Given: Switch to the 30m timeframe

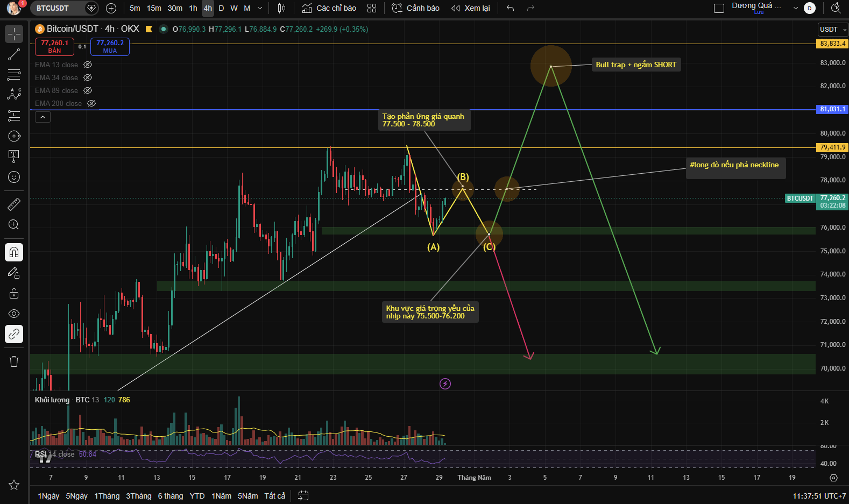Looking at the screenshot, I should point(175,8).
